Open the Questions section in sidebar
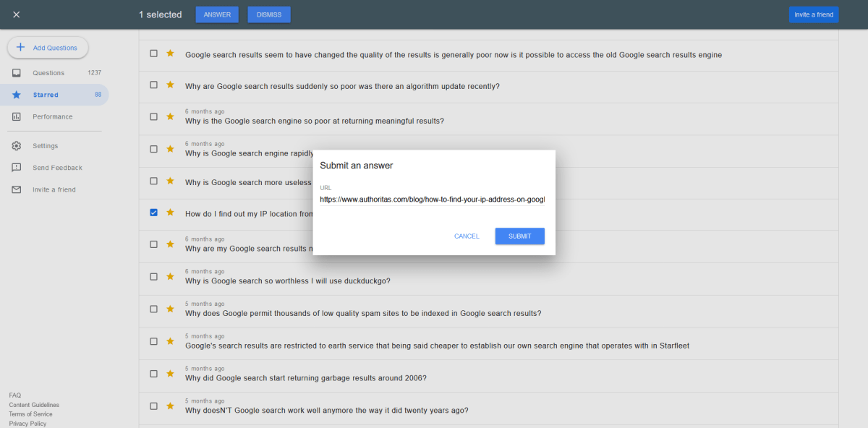The height and width of the screenshot is (428, 868). [54, 73]
